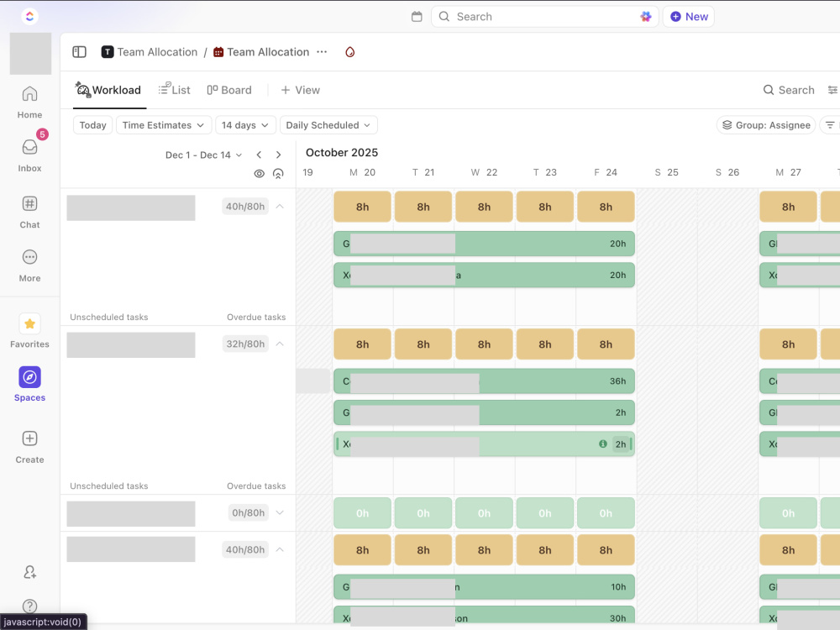Click the Today button

tap(92, 125)
